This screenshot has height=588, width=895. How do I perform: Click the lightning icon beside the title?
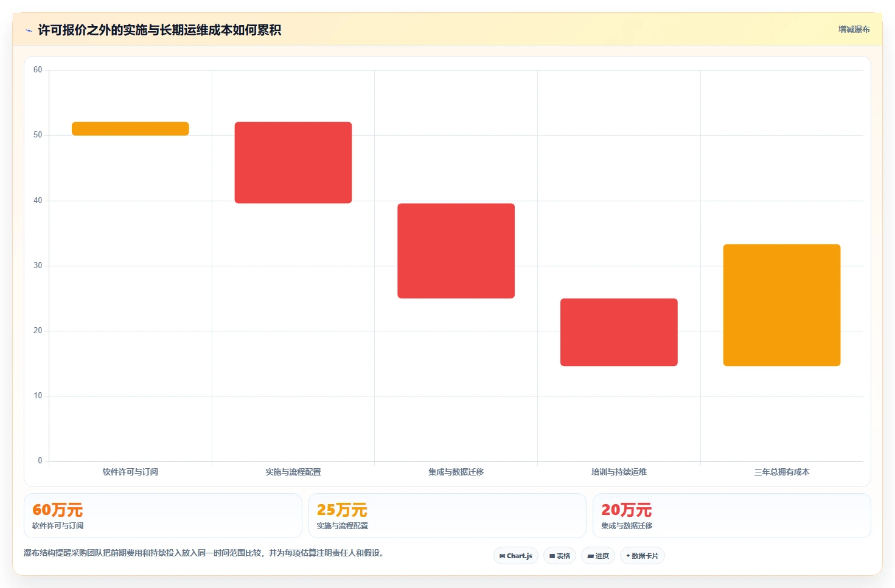29,30
